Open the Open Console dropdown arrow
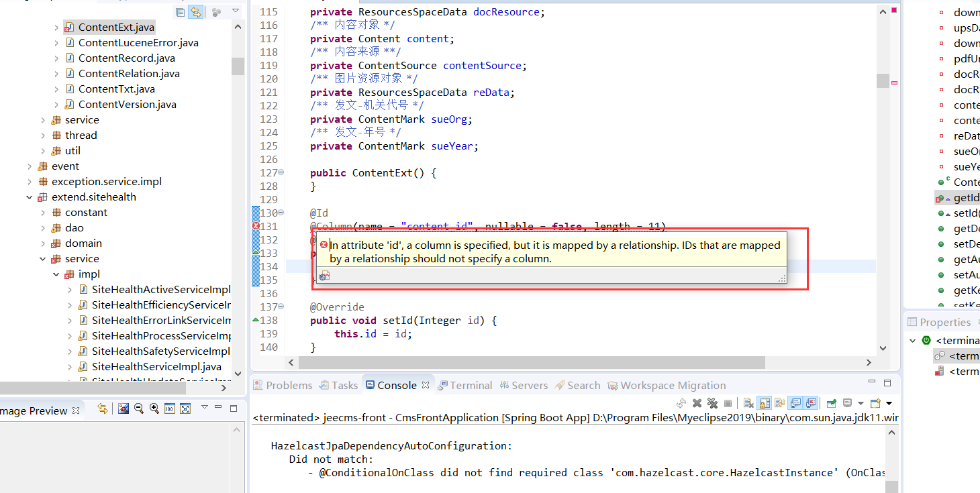This screenshot has height=493, width=980. point(889,403)
